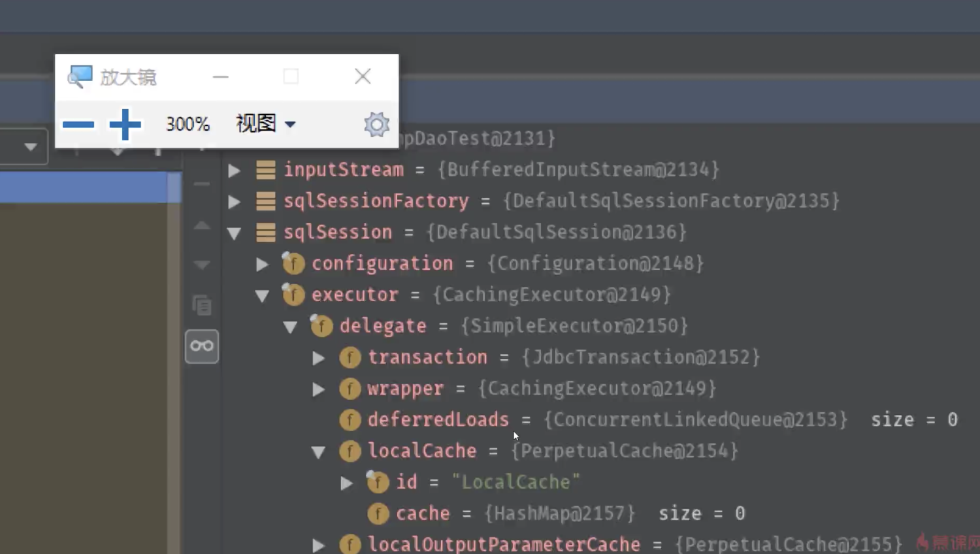Click the id field icon
The image size is (980, 554).
point(378,482)
